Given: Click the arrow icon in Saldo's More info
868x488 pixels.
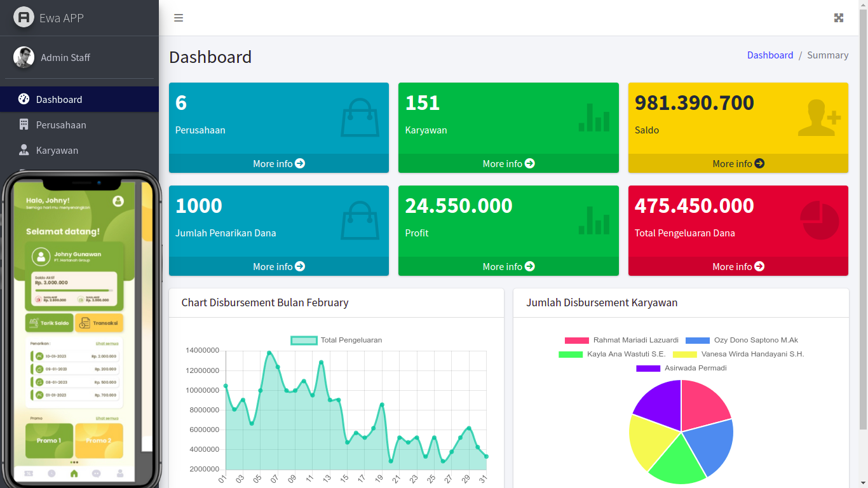Looking at the screenshot, I should pyautogui.click(x=759, y=163).
